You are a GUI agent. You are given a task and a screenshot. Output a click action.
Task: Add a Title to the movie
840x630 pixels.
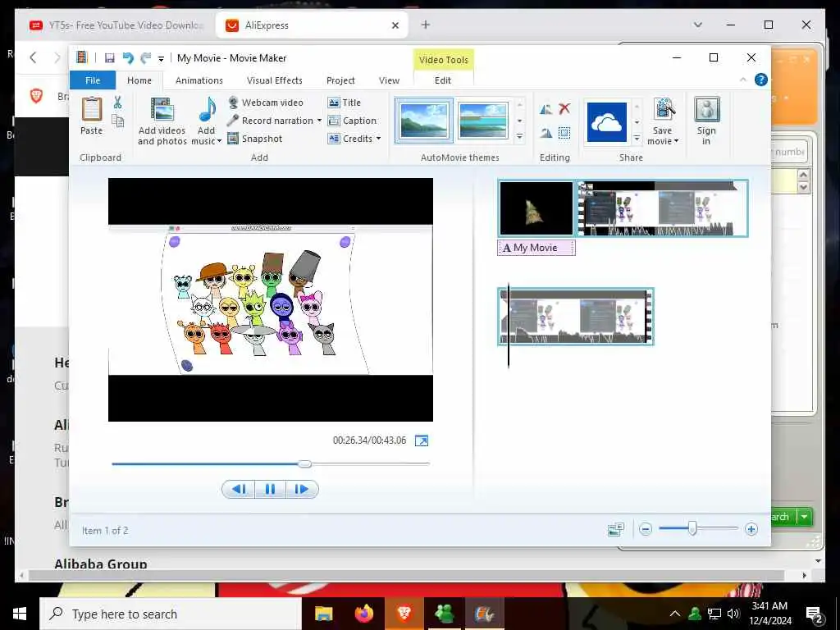pos(345,103)
